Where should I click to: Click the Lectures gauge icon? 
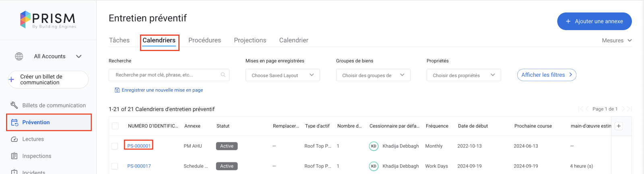[x=14, y=139]
